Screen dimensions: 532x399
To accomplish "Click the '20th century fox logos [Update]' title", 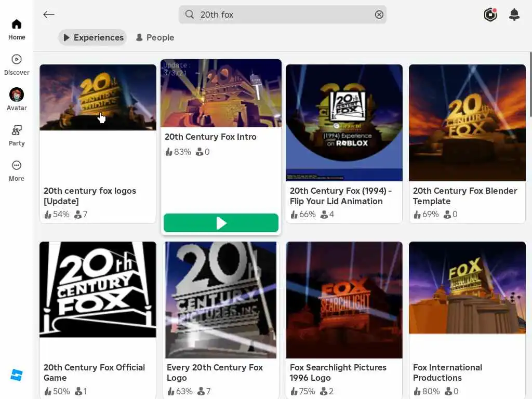I will click(89, 196).
